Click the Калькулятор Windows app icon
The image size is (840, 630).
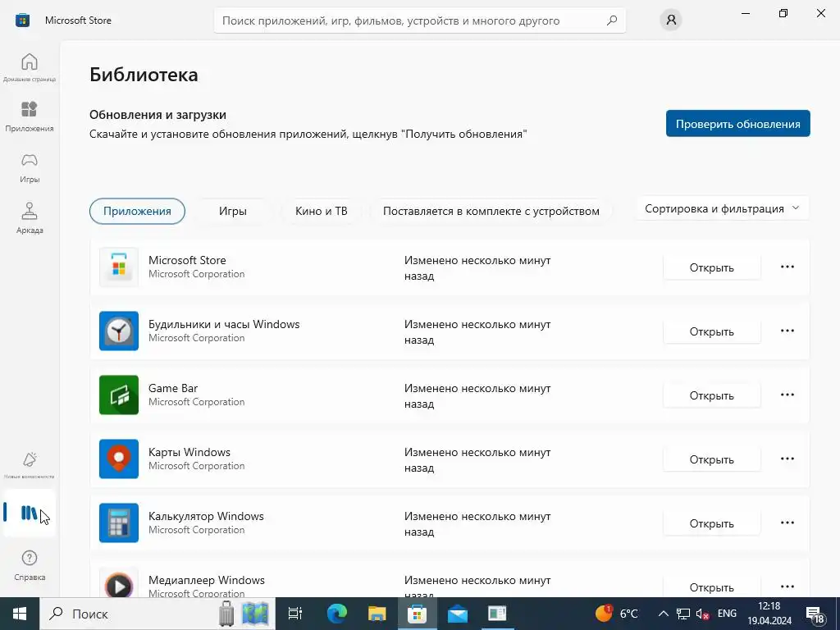(x=119, y=523)
